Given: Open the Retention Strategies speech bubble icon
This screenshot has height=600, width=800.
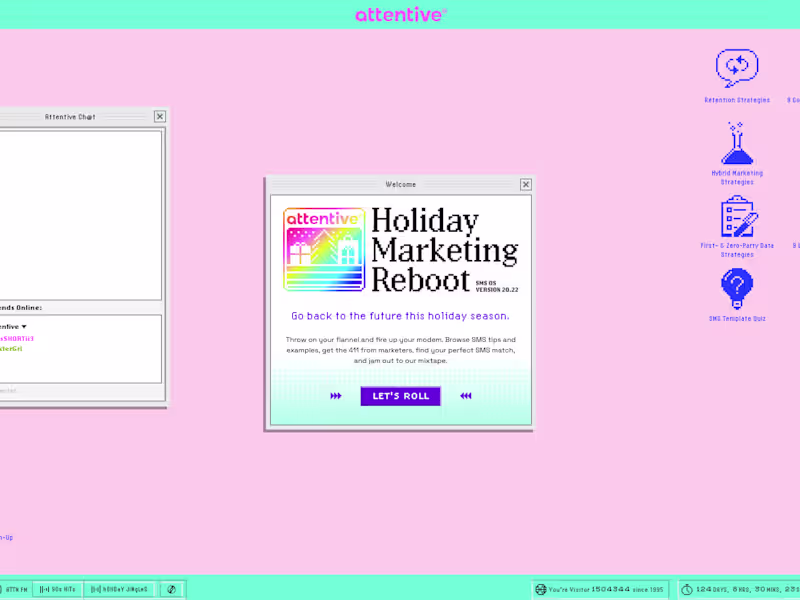Looking at the screenshot, I should coord(737,68).
